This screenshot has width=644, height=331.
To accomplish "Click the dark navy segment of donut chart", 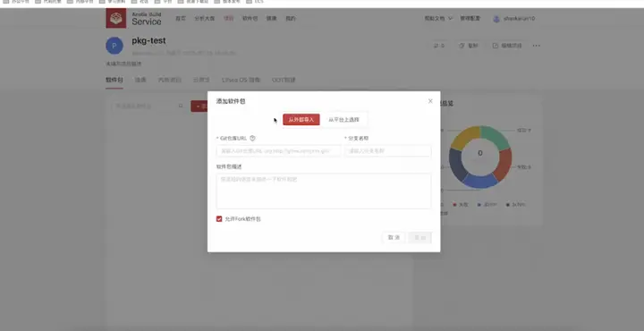I will 456,165.
